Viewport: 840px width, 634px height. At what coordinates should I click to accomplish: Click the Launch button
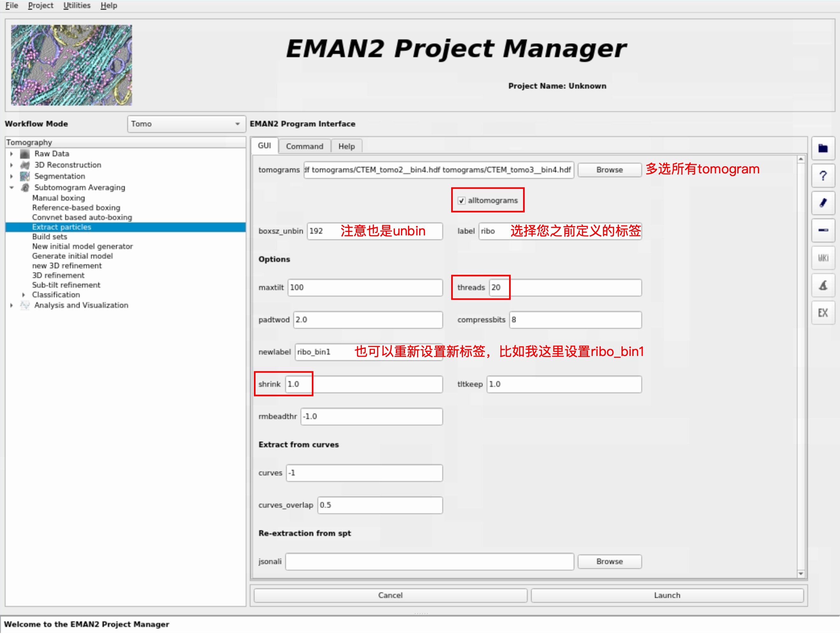coord(667,595)
